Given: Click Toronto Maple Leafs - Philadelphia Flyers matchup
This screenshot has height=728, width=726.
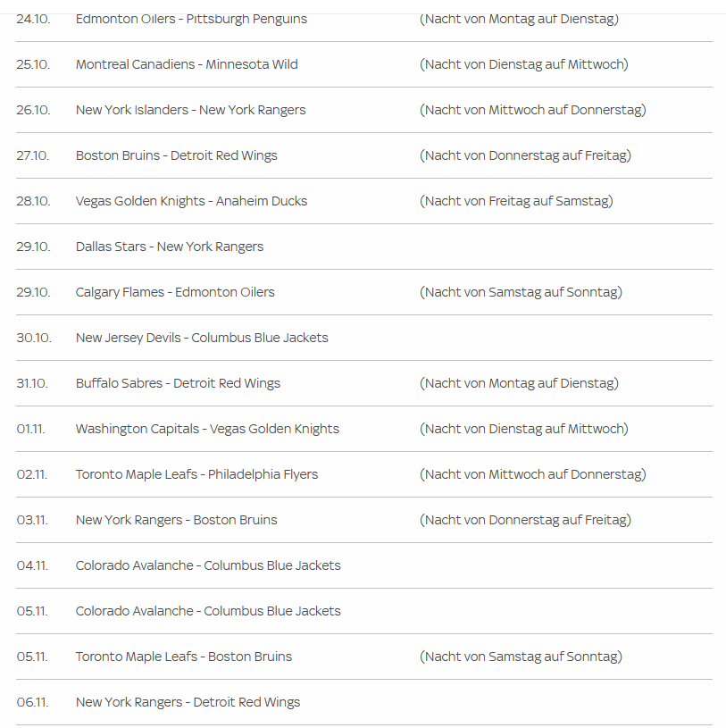Looking at the screenshot, I should (x=196, y=474).
